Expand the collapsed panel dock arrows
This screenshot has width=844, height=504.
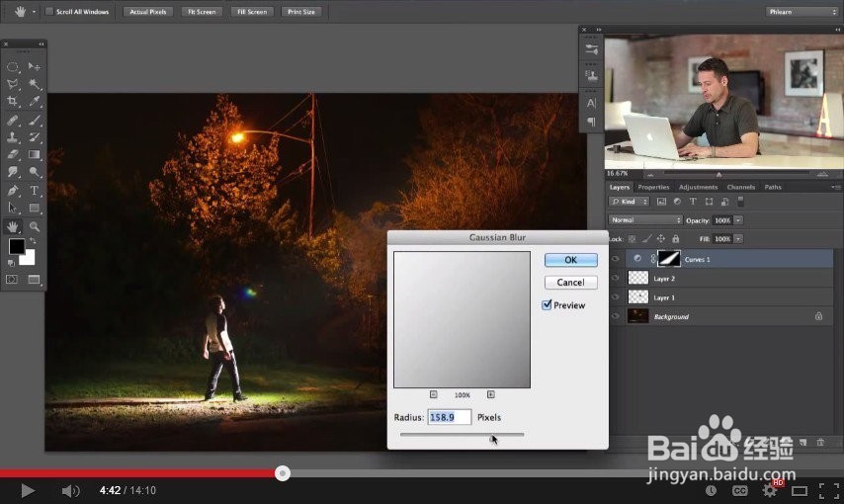[599, 30]
